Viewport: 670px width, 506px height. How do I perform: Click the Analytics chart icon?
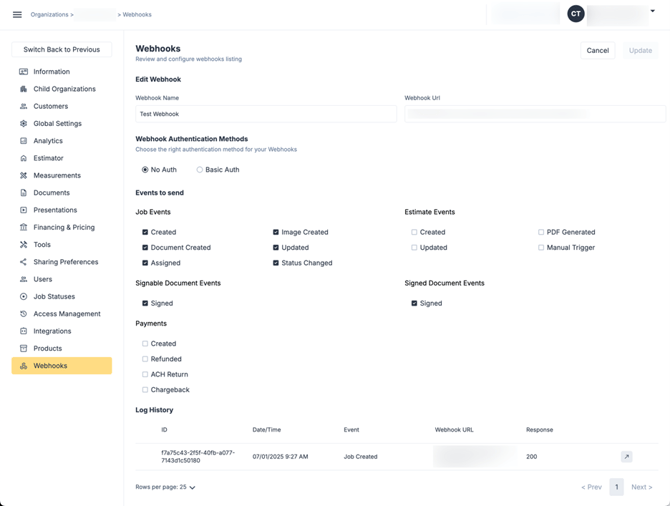click(x=24, y=141)
